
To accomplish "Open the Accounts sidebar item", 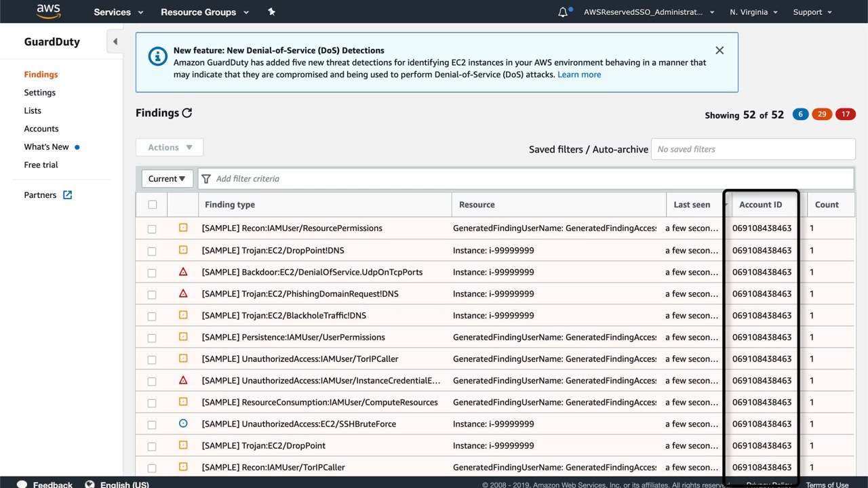I will point(41,129).
